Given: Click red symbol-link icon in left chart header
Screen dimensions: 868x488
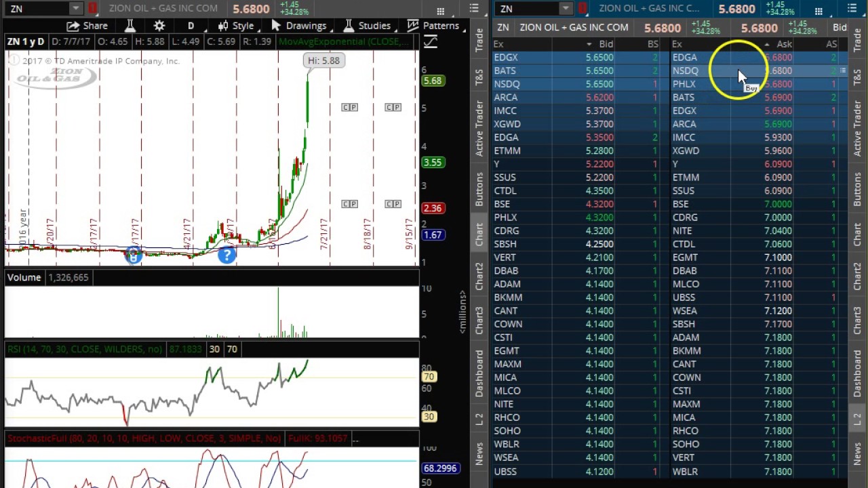Looking at the screenshot, I should coord(92,8).
